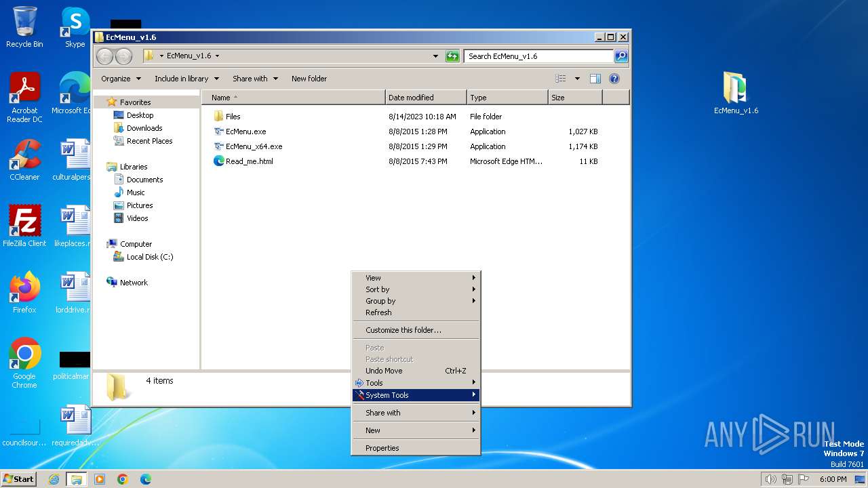
Task: Choose Refresh from context menu
Action: [416, 312]
